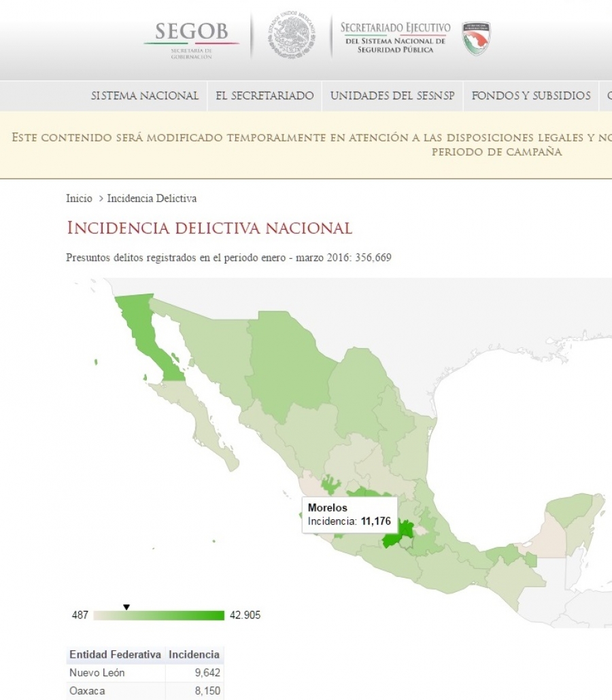Image resolution: width=612 pixels, height=700 pixels.
Task: Sort table by Incidencia column header
Action: (194, 654)
